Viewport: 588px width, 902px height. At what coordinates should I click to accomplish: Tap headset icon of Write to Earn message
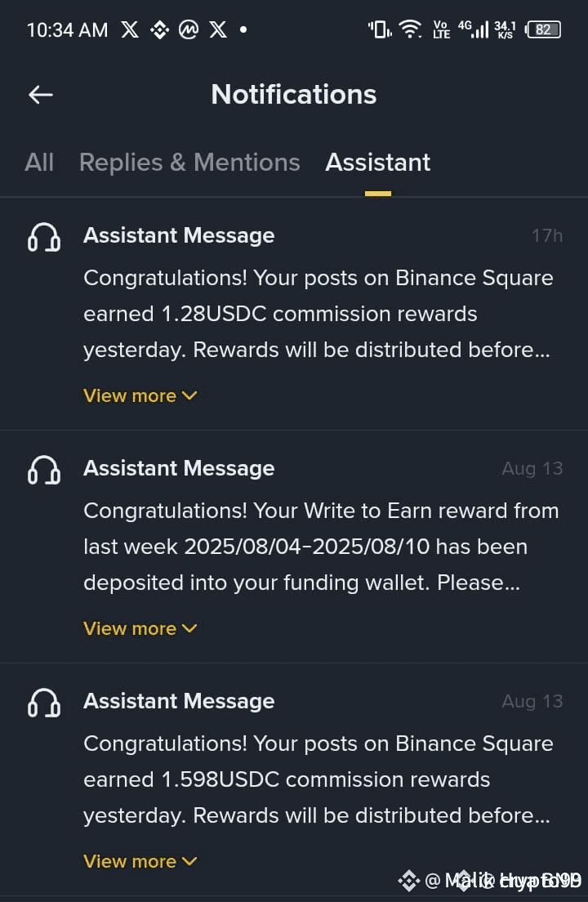[x=44, y=470]
